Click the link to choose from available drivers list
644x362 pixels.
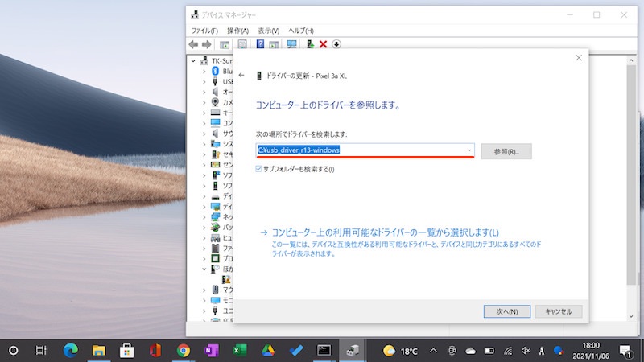385,232
